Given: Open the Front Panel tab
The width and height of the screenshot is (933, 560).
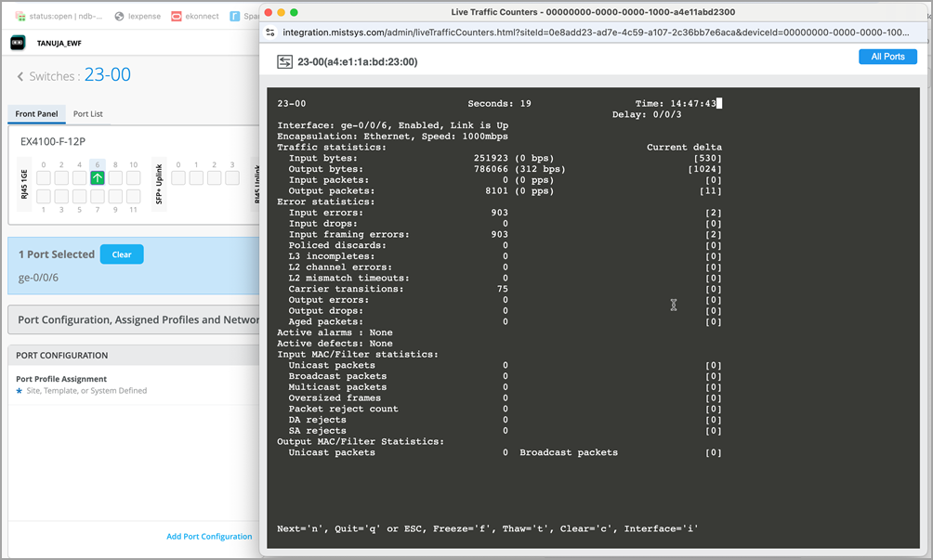Looking at the screenshot, I should (x=36, y=114).
